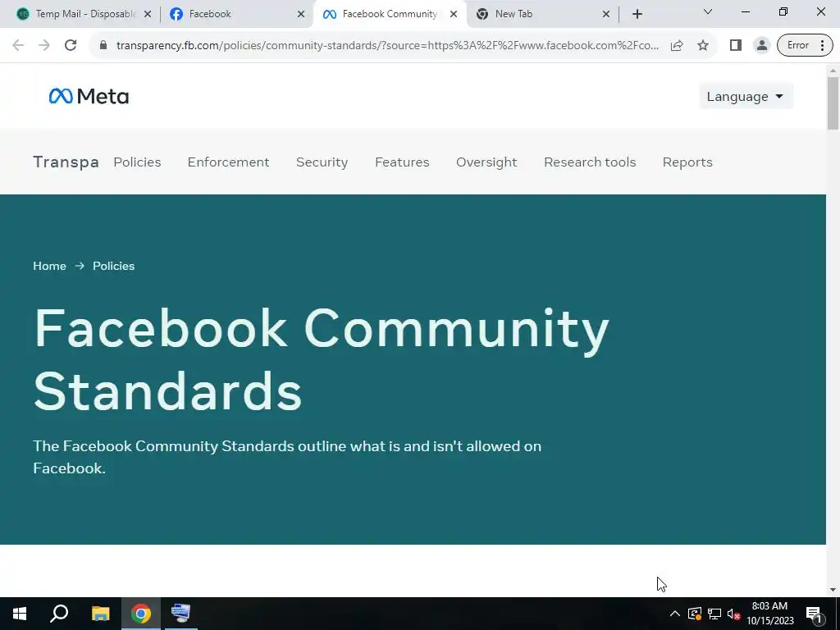840x630 pixels.
Task: Open the Enforcement menu
Action: pyautogui.click(x=228, y=162)
